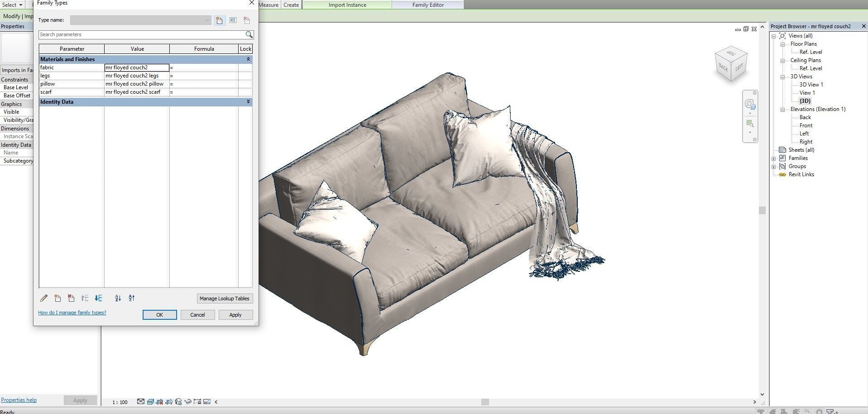Image resolution: width=868 pixels, height=414 pixels.
Task: Click the New Type icon beside Type name
Action: [x=219, y=20]
